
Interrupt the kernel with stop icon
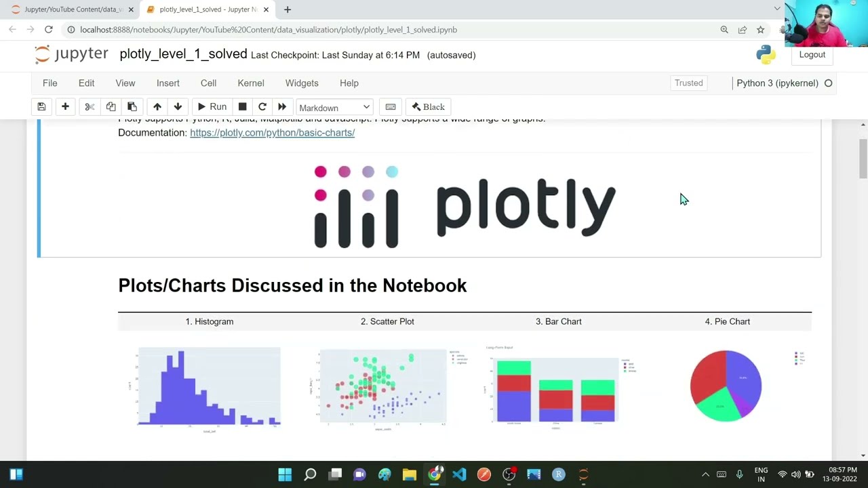tap(242, 107)
